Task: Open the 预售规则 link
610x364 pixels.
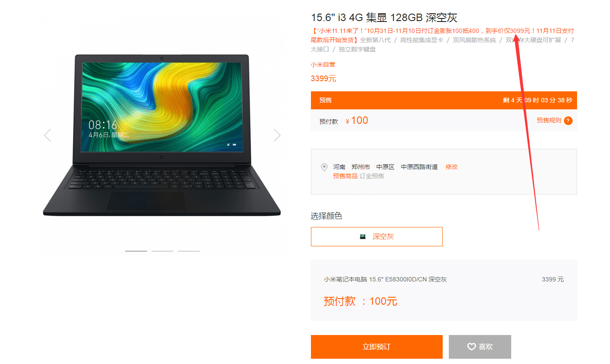Action: (549, 120)
